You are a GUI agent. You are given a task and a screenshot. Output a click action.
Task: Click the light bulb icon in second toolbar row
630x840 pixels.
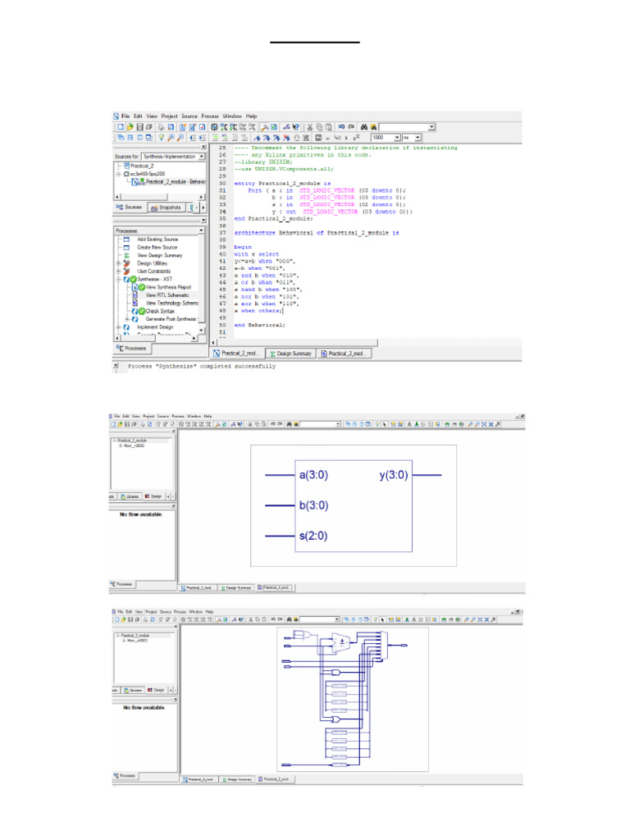[162, 138]
